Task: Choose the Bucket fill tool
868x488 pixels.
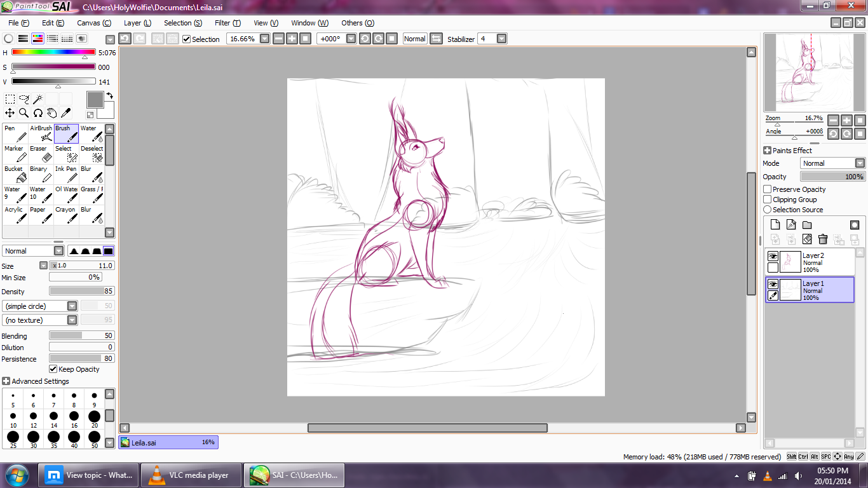Action: pos(15,174)
